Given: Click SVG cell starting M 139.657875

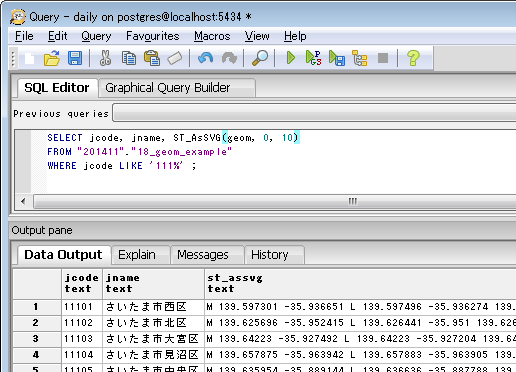Looking at the screenshot, I should (361, 355).
